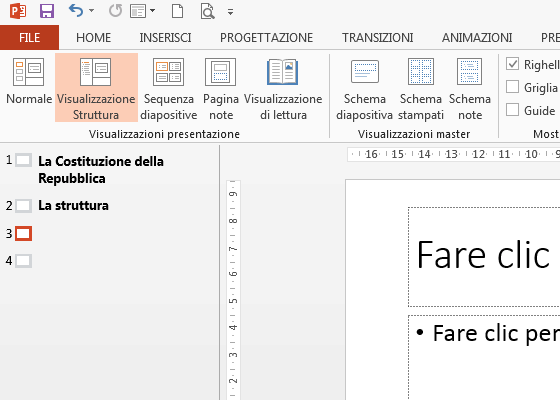This screenshot has height=400, width=560.
Task: Uncheck the Righello checkbox
Action: point(512,64)
